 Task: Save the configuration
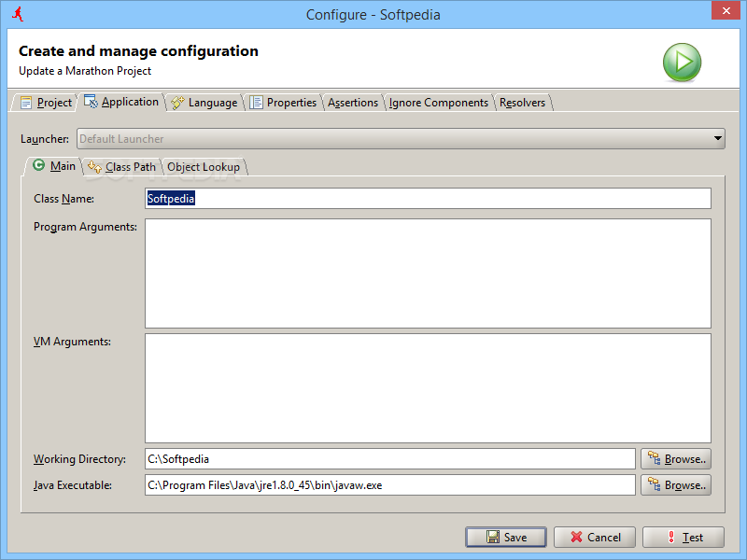click(x=506, y=538)
